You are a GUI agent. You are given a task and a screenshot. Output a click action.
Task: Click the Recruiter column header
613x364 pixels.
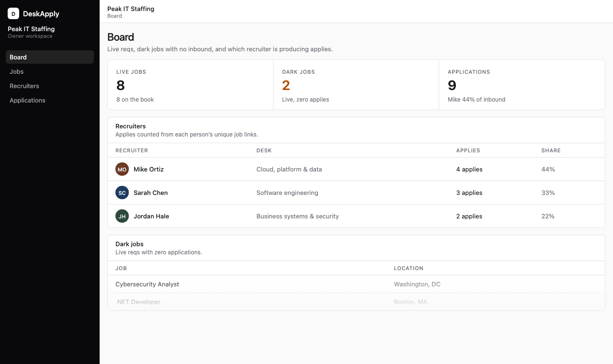tap(132, 150)
